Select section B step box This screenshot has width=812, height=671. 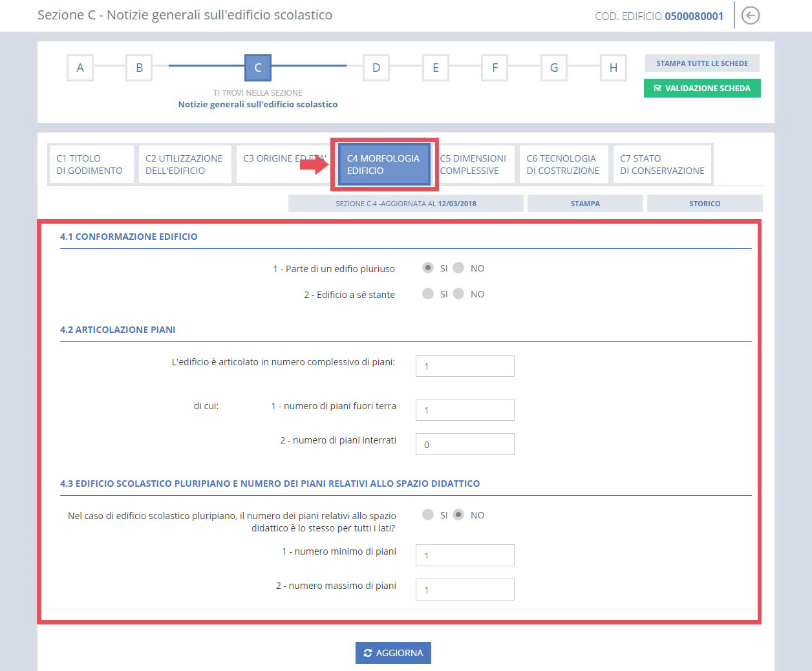[x=139, y=68]
